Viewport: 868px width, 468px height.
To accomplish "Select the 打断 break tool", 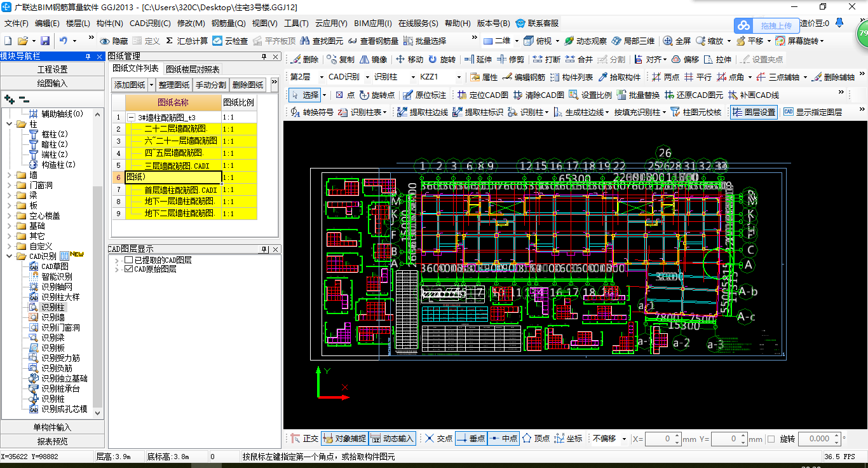I will [546, 59].
